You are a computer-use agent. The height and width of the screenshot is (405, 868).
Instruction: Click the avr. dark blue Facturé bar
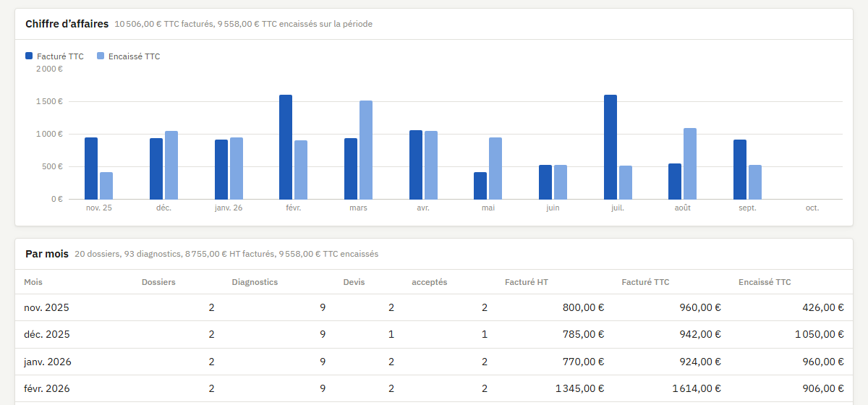coord(416,164)
